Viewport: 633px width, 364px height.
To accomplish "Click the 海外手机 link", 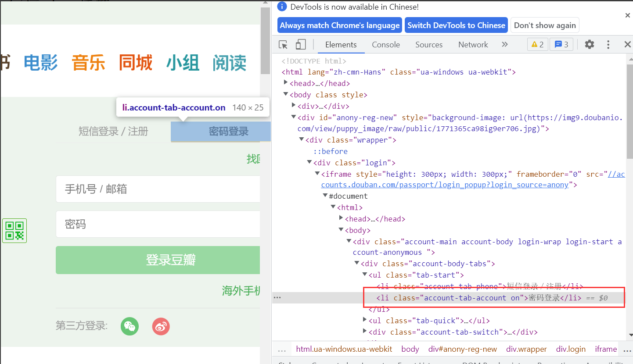I will tap(241, 291).
